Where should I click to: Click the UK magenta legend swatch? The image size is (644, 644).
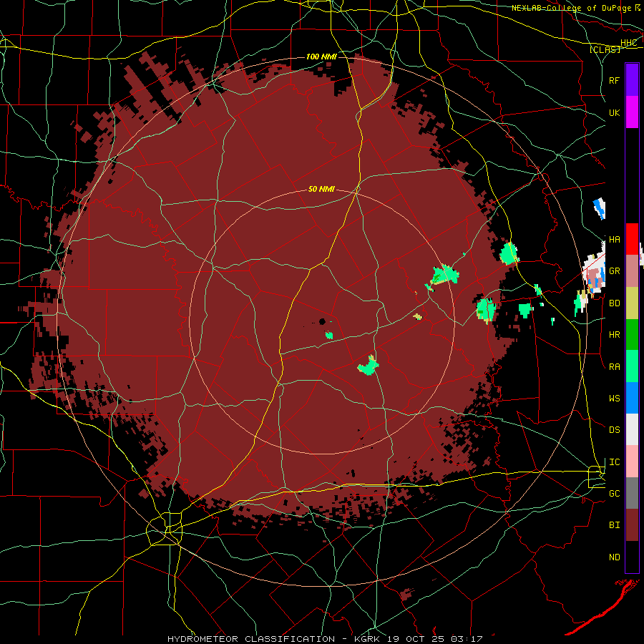click(x=632, y=112)
